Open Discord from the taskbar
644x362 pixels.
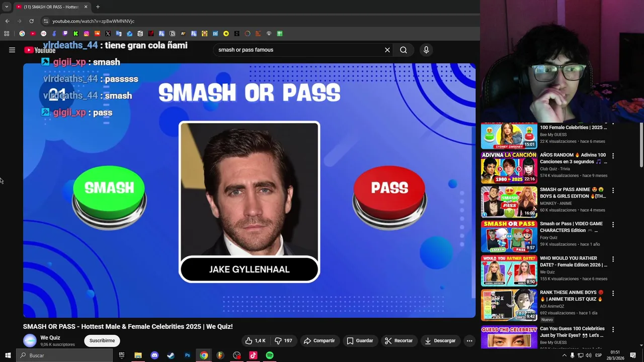(x=154, y=355)
